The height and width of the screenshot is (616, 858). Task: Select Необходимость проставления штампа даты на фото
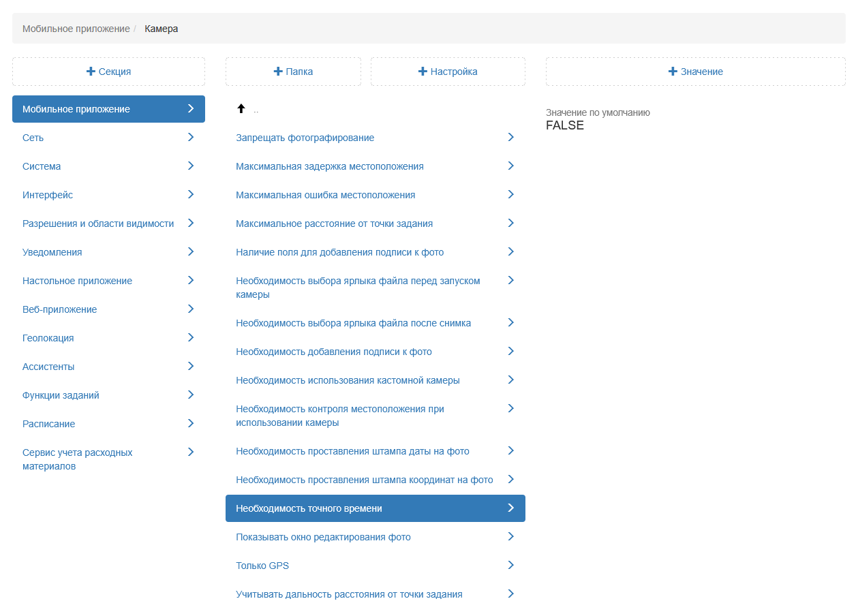352,451
